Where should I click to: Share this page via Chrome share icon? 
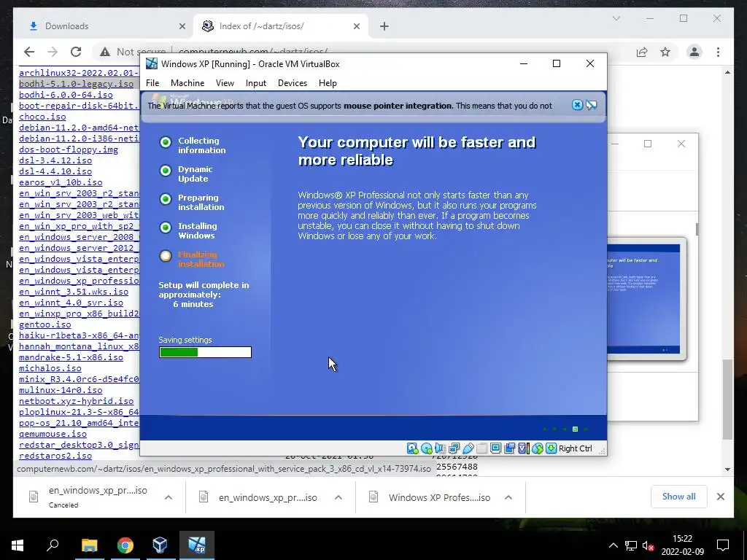[642, 52]
